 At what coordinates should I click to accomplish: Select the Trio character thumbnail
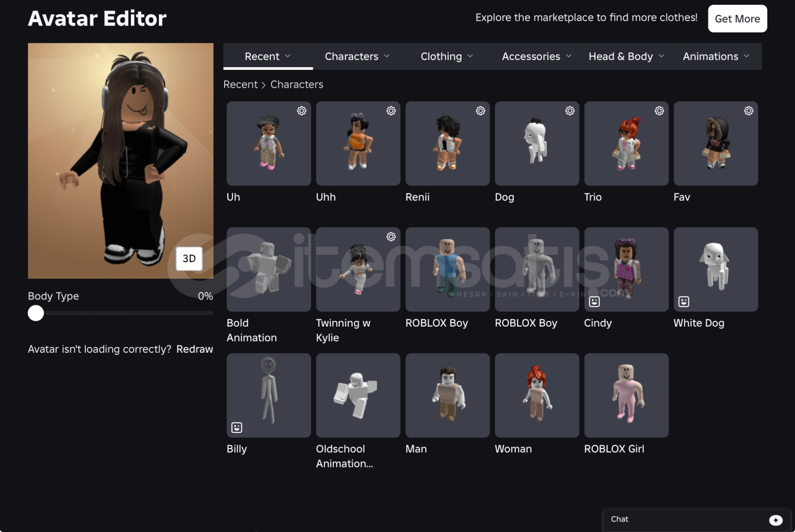click(626, 143)
